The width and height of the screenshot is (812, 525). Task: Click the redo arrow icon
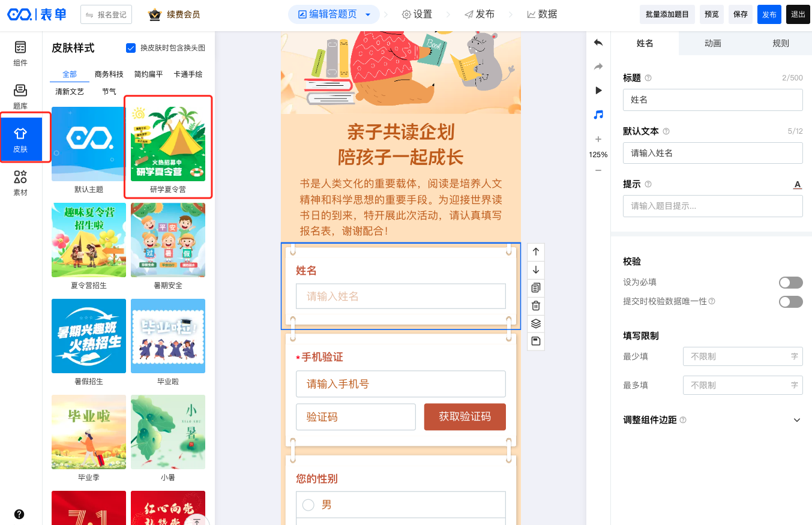[x=598, y=67]
